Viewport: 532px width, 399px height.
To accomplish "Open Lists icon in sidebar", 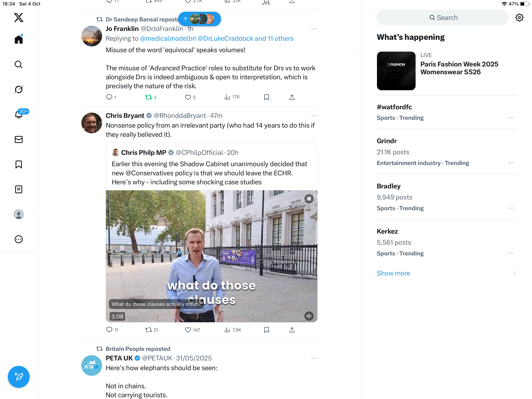I will pos(18,189).
